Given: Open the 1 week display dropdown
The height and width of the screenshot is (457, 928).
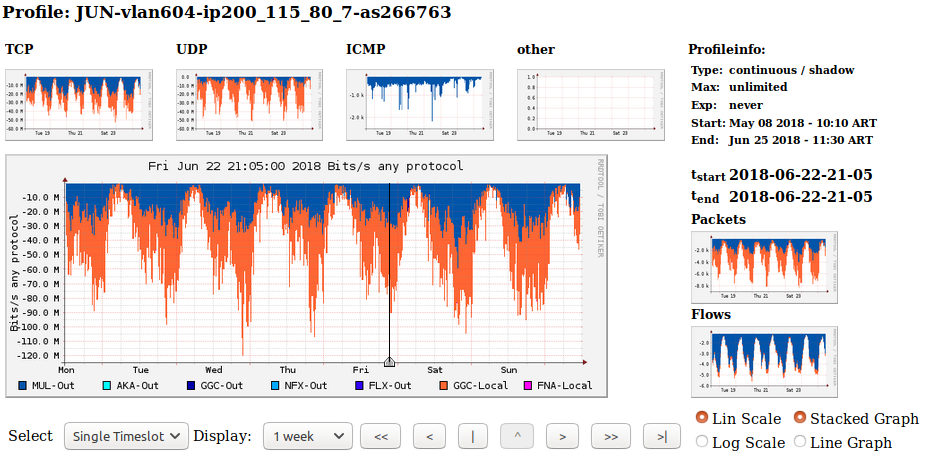Looking at the screenshot, I should point(308,436).
